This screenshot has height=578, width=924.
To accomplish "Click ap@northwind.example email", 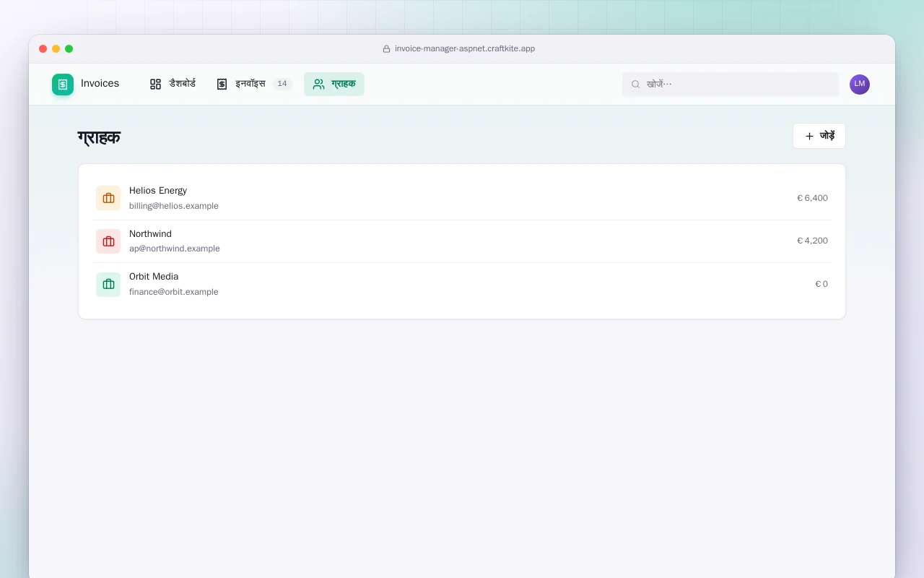I will coord(175,249).
